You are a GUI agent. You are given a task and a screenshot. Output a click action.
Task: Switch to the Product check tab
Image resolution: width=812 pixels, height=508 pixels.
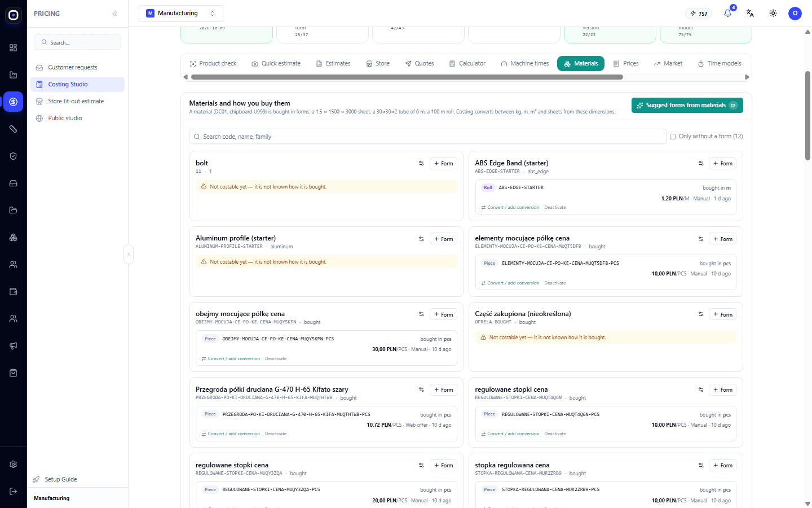click(213, 64)
